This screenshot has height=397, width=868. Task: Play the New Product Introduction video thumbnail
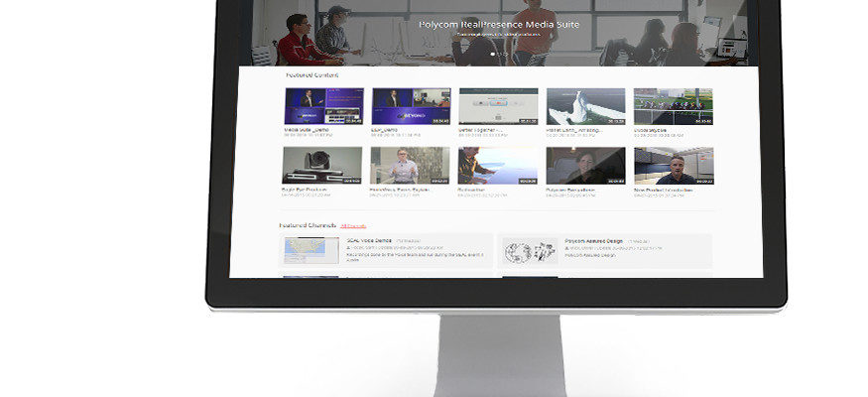674,165
